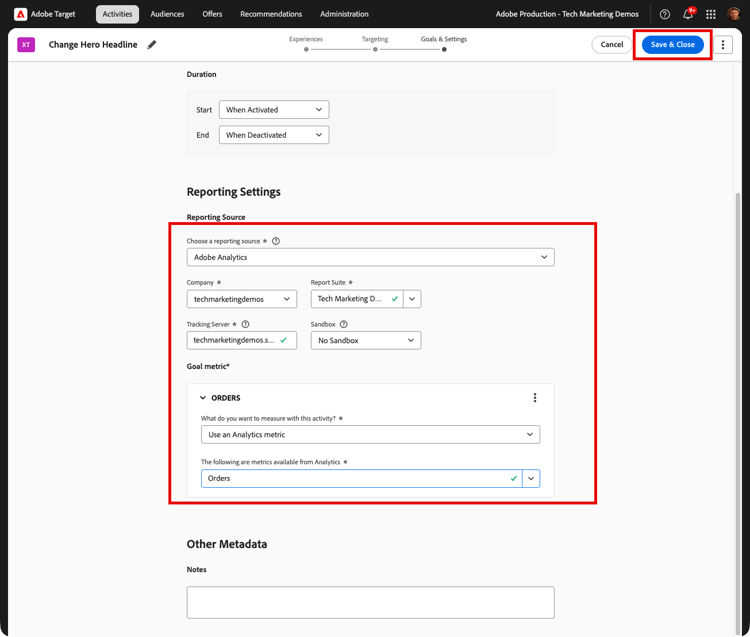Jump to the Experiences step

pos(306,43)
